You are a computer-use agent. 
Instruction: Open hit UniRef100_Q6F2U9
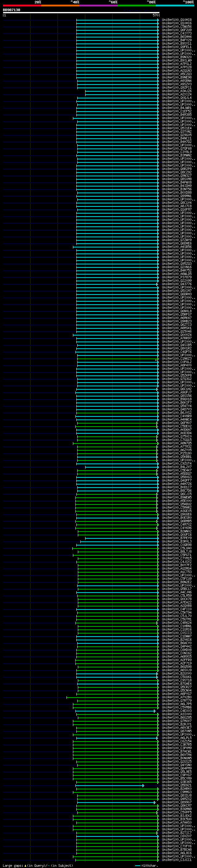click(177, 30)
